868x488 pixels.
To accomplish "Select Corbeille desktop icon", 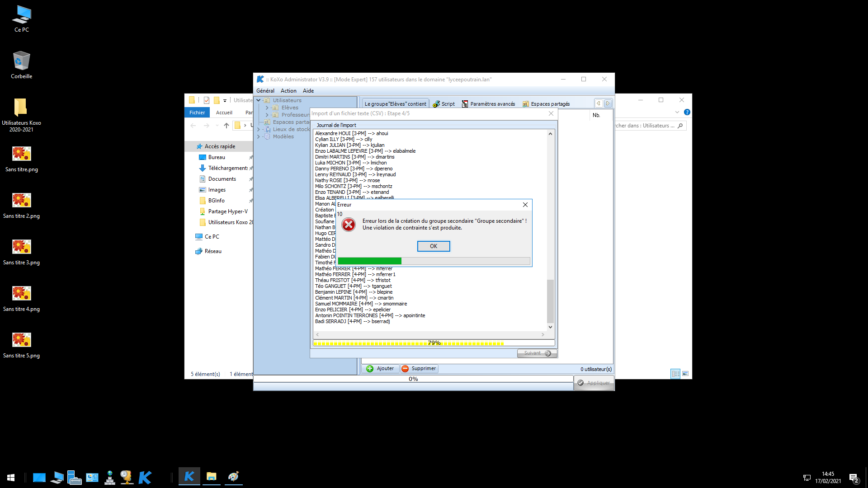I will (21, 65).
